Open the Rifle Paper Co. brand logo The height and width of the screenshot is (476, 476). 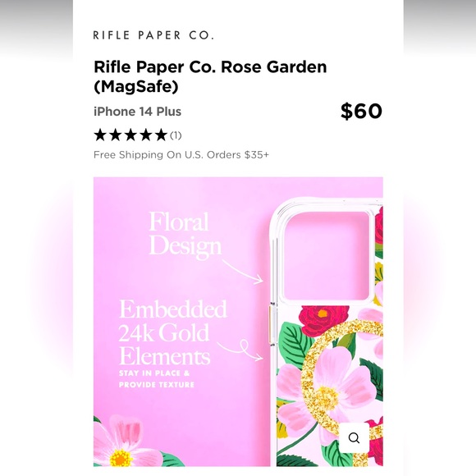coord(153,35)
